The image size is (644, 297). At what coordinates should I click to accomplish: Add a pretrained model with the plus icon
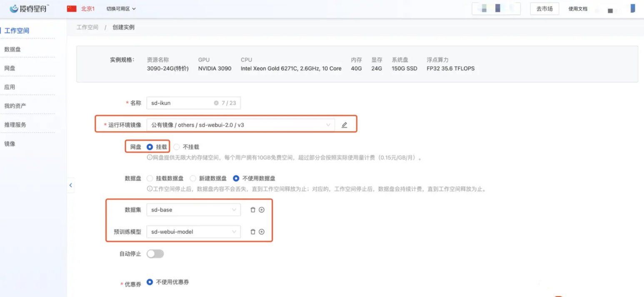tap(262, 232)
